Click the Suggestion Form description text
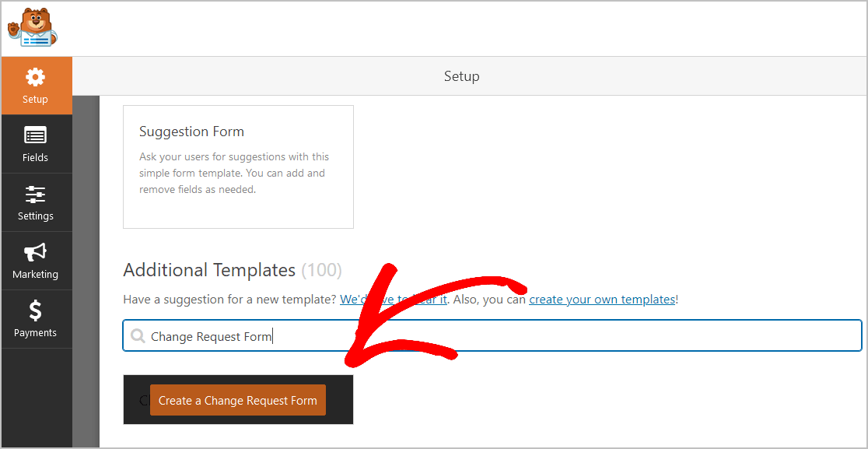This screenshot has width=868, height=449. [x=233, y=173]
